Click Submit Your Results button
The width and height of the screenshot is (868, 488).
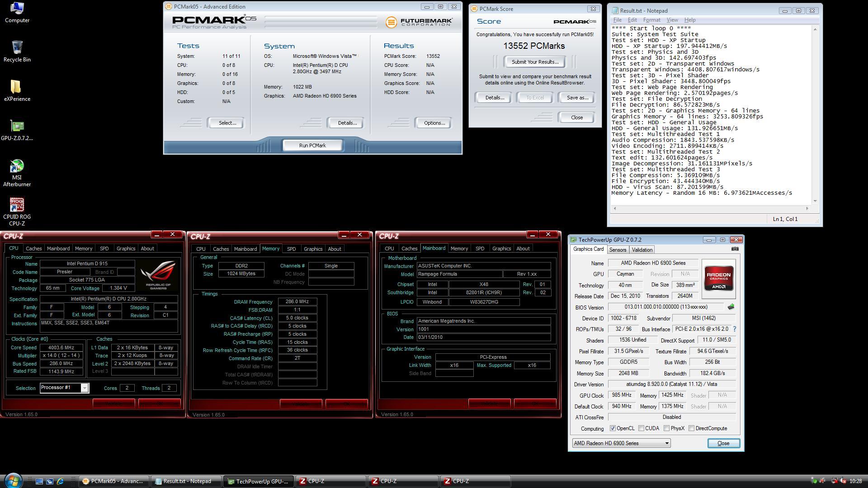click(x=535, y=62)
